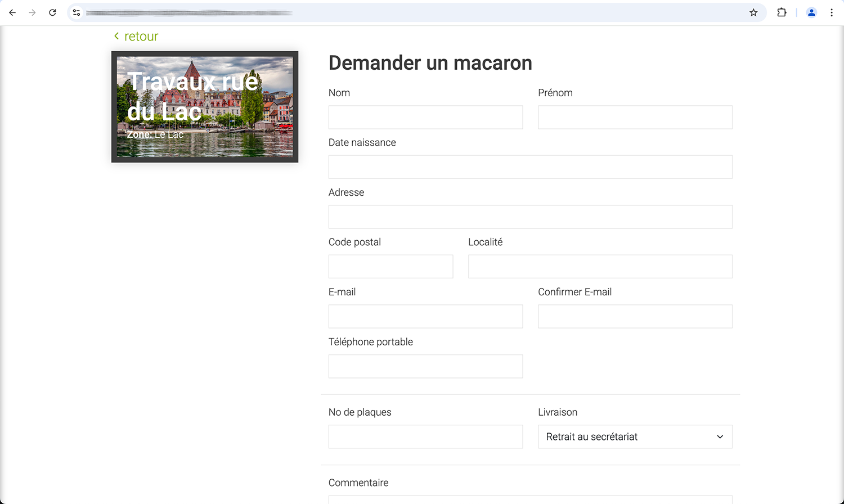This screenshot has width=844, height=504.
Task: Open the site information icon in address bar
Action: pyautogui.click(x=77, y=12)
